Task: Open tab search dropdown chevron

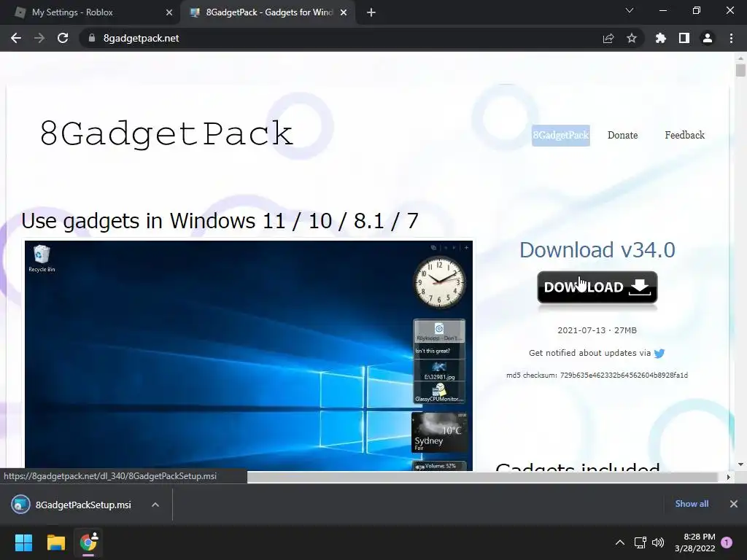Action: 630,10
